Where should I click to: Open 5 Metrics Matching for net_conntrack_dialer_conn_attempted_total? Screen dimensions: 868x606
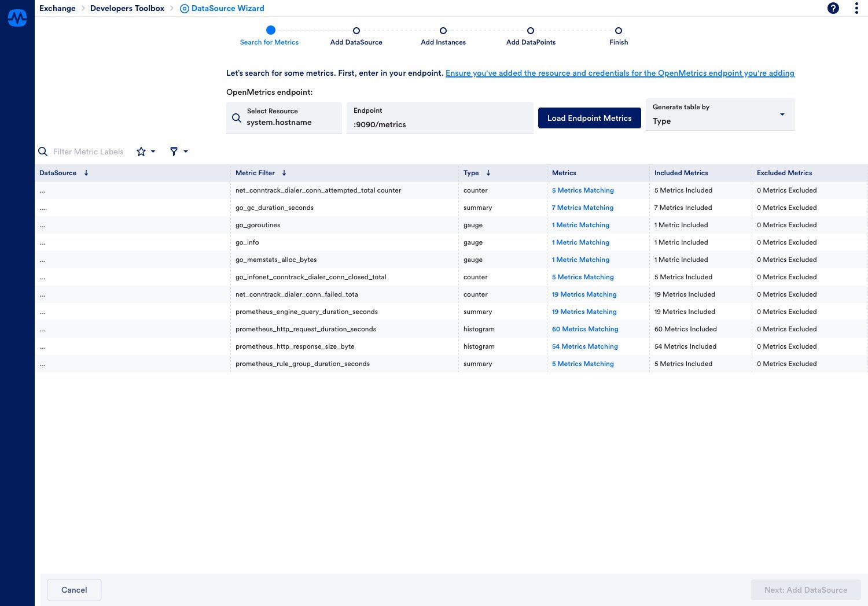tap(583, 190)
